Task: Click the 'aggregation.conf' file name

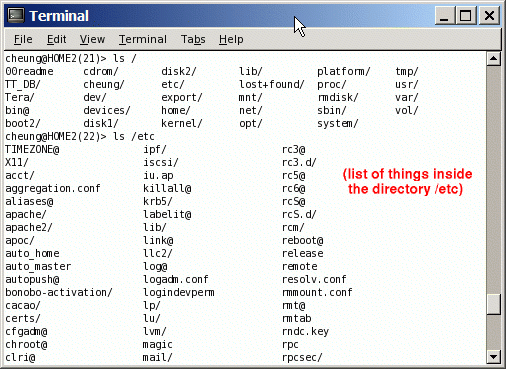Action: [x=53, y=188]
